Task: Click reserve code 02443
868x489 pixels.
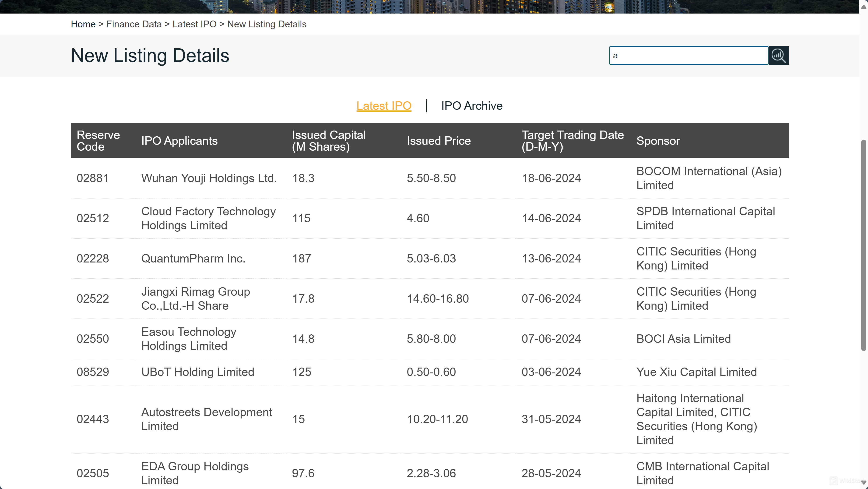Action: point(93,419)
